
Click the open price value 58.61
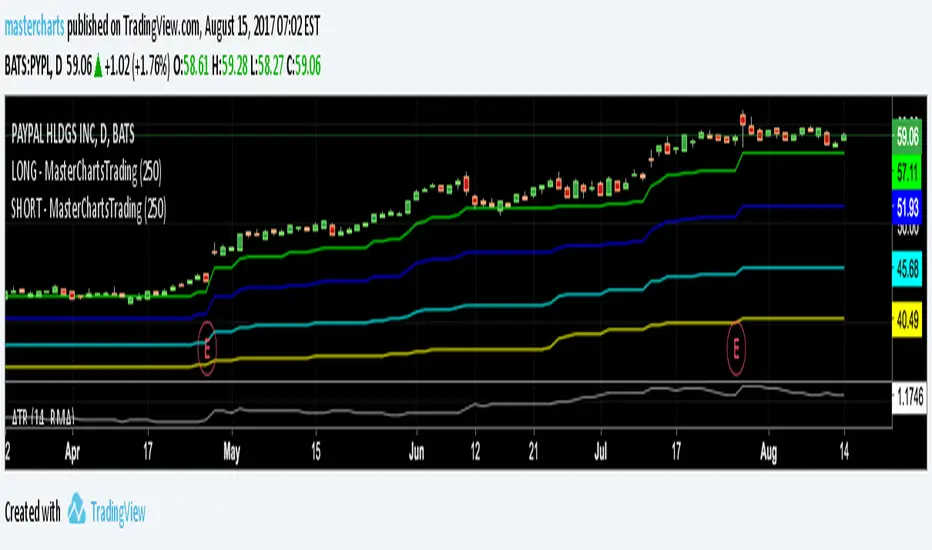click(x=196, y=66)
